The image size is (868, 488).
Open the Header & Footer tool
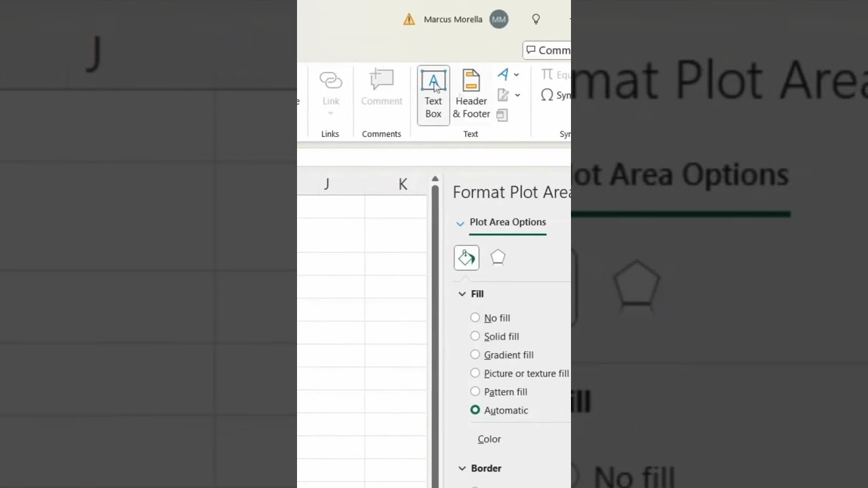tap(471, 95)
